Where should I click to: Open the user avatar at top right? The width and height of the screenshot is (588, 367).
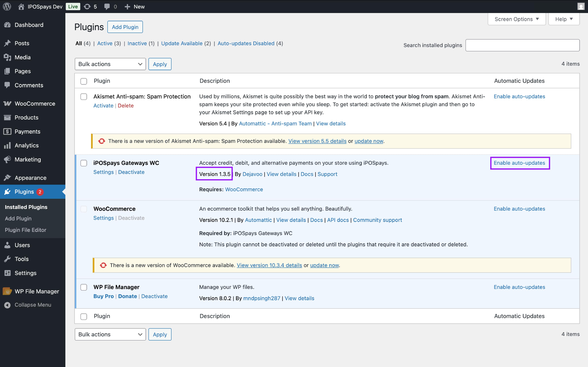click(x=581, y=7)
